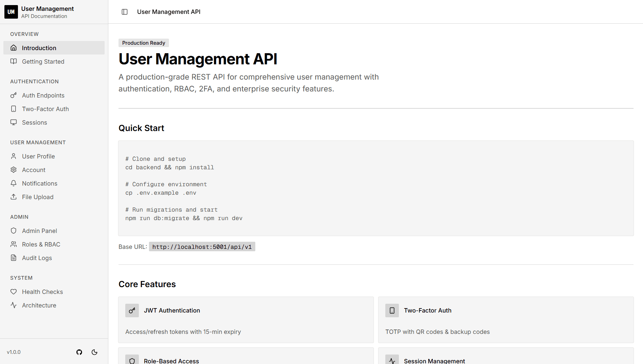Navigate to Two-Factor Auth documentation
This screenshot has width=643, height=364.
pyautogui.click(x=45, y=109)
